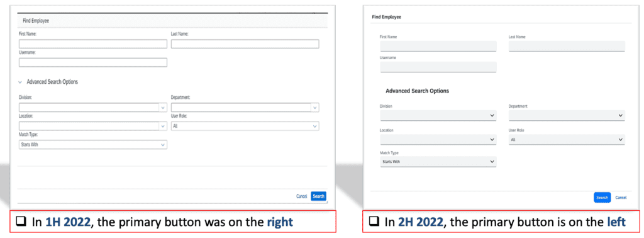
Task: Click Cancel link in left dialog
Action: point(301,196)
